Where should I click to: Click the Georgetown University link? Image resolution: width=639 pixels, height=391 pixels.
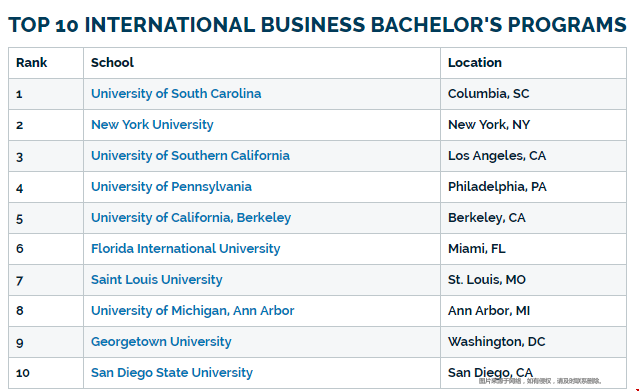[x=161, y=342]
